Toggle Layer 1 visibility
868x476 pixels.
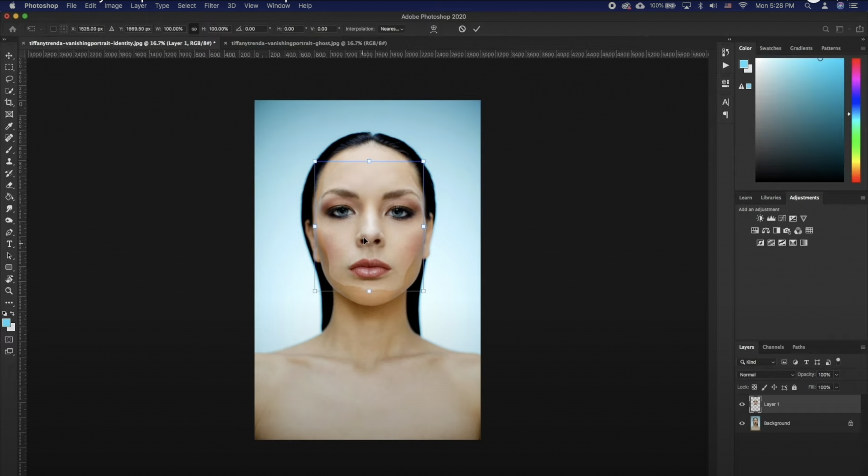742,404
